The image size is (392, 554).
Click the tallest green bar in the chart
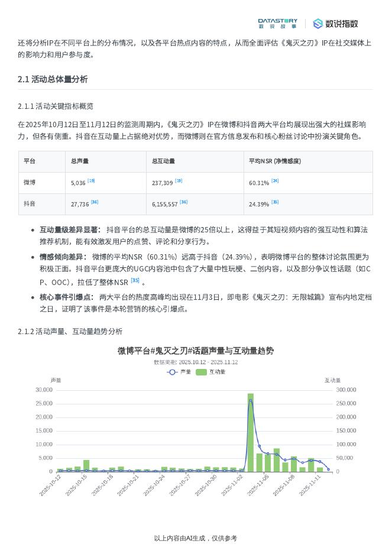click(251, 432)
